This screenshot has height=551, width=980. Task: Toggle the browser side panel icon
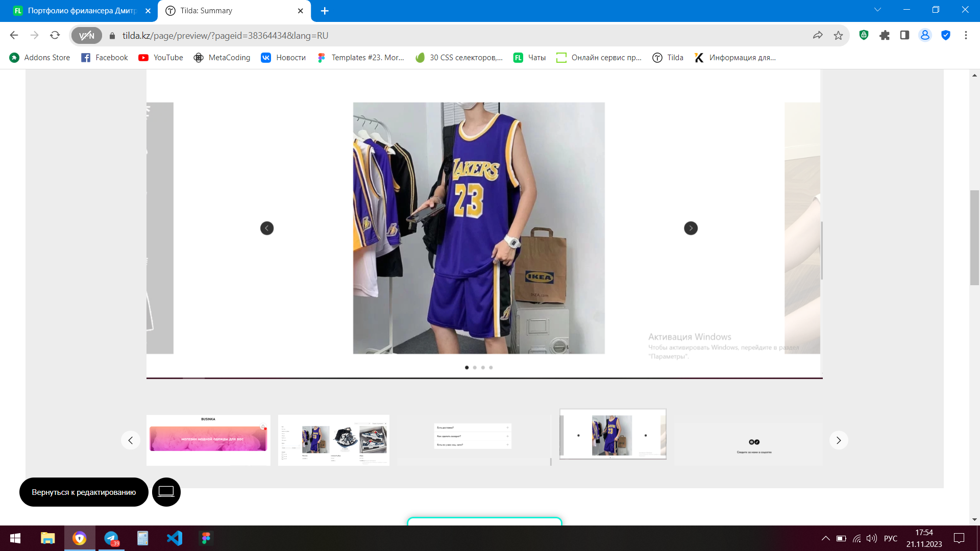pyautogui.click(x=904, y=35)
